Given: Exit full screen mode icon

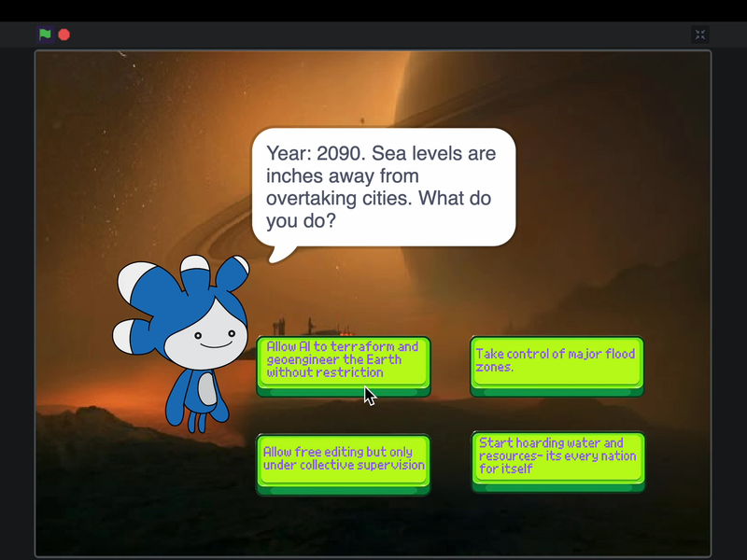Looking at the screenshot, I should [699, 35].
